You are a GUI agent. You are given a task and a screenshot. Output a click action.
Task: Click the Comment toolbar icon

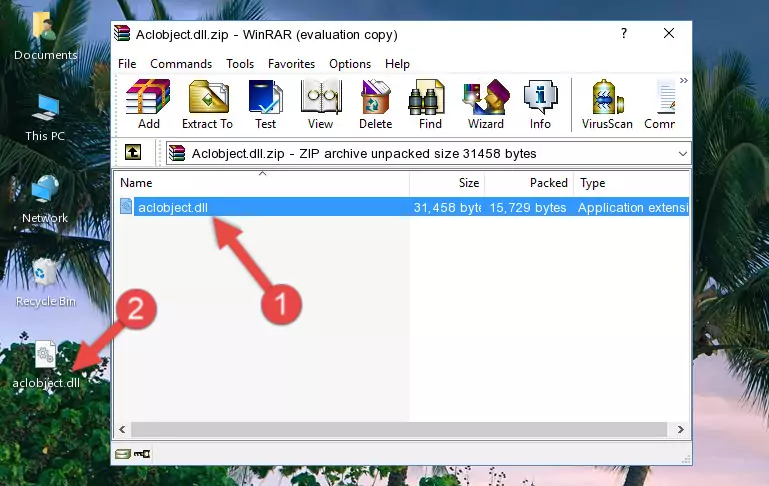[660, 104]
